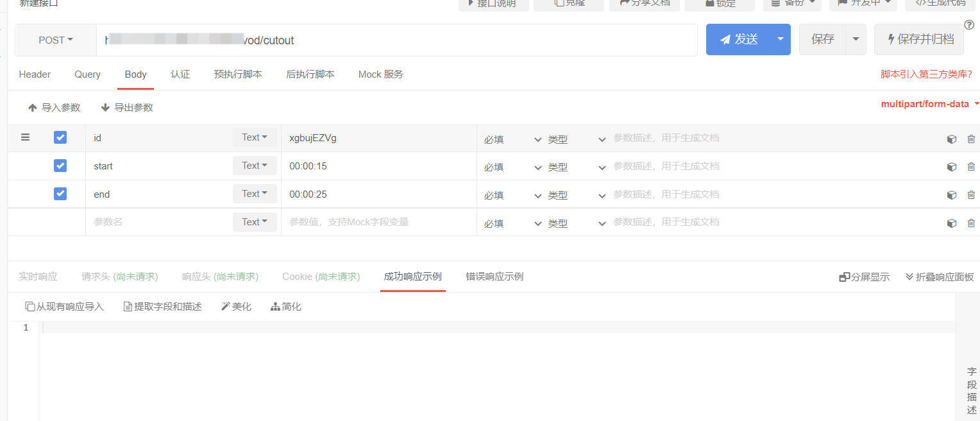Click 提取字段和描述
The image size is (980, 421).
(163, 307)
